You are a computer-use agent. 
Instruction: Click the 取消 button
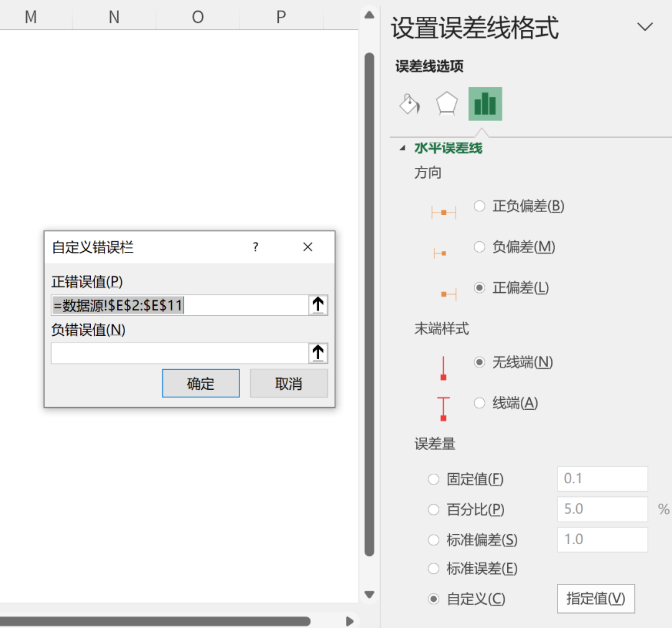click(289, 384)
